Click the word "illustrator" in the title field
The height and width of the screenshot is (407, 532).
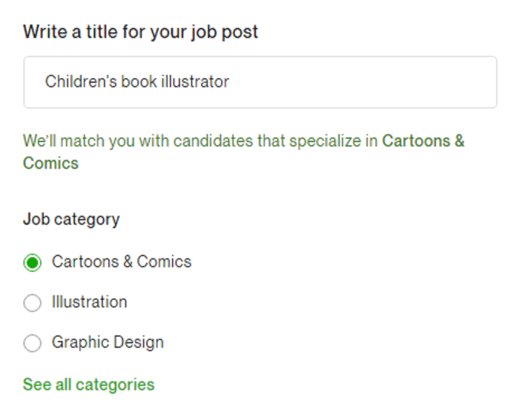[x=195, y=81]
